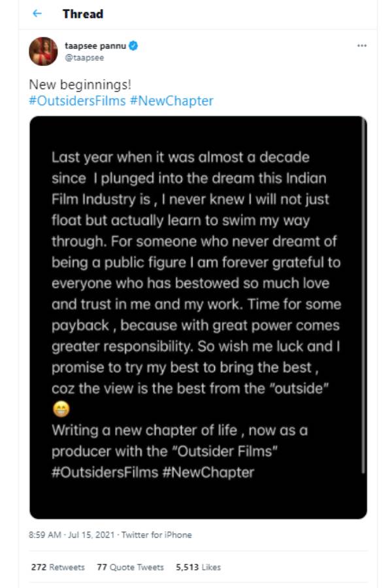The height and width of the screenshot is (588, 392).
Task: Open the blue #OutsidersFilms hashtag link
Action: pyautogui.click(x=77, y=101)
